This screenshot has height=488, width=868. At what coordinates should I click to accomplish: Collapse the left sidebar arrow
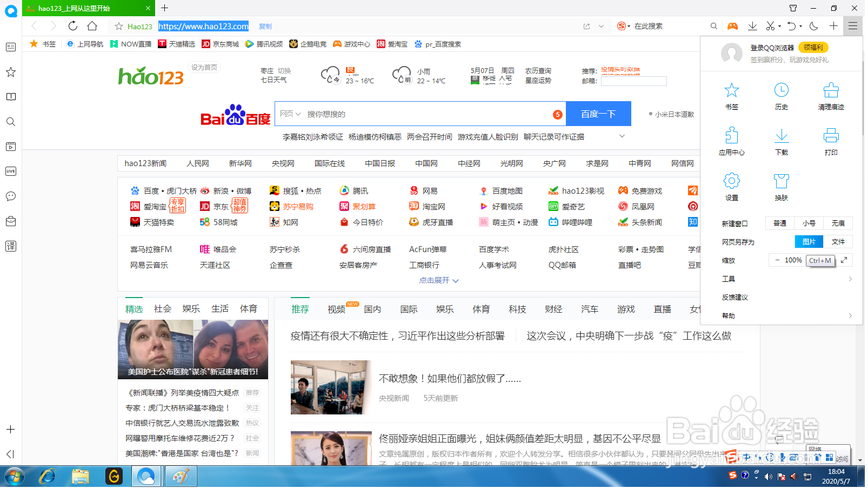(x=10, y=454)
